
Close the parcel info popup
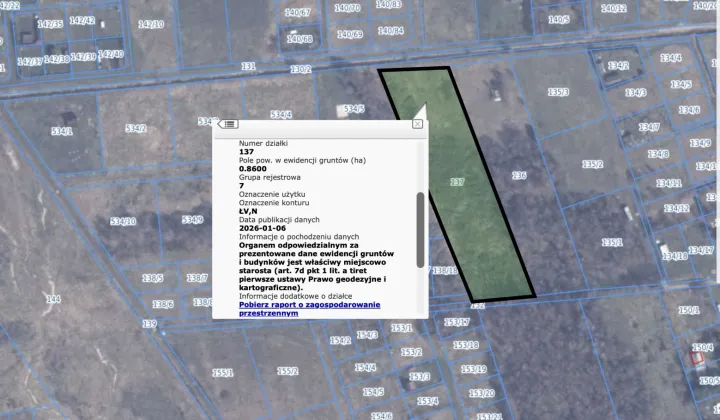(x=417, y=124)
